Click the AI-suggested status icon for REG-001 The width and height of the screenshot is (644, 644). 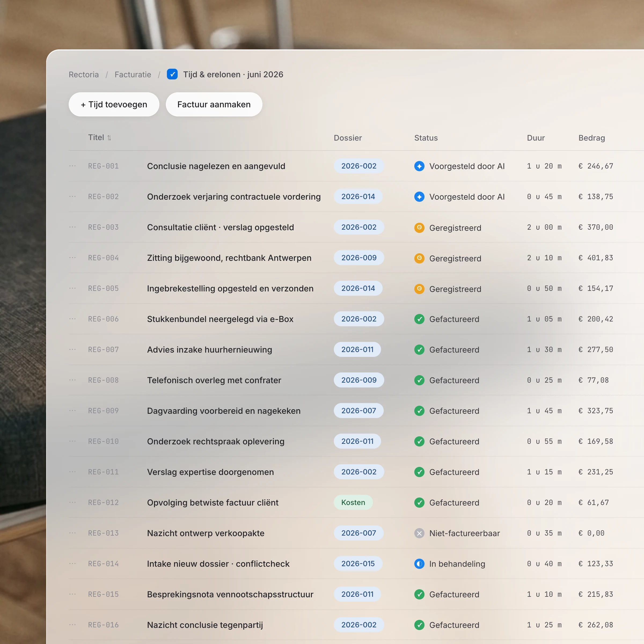pyautogui.click(x=419, y=166)
